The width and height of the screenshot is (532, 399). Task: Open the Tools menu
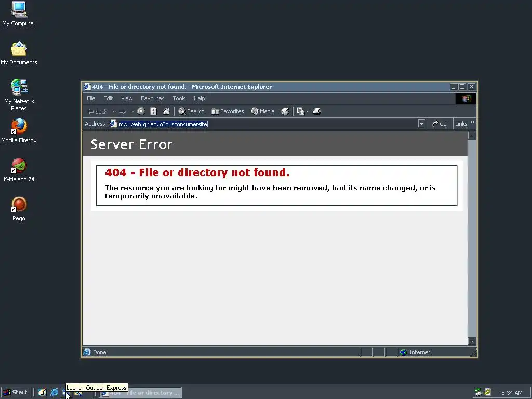click(x=179, y=98)
